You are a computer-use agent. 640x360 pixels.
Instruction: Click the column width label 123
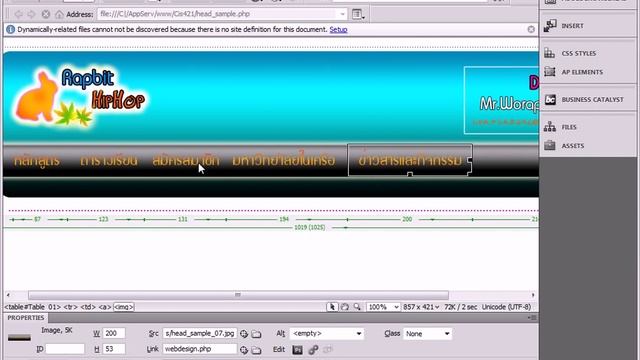pyautogui.click(x=103, y=220)
